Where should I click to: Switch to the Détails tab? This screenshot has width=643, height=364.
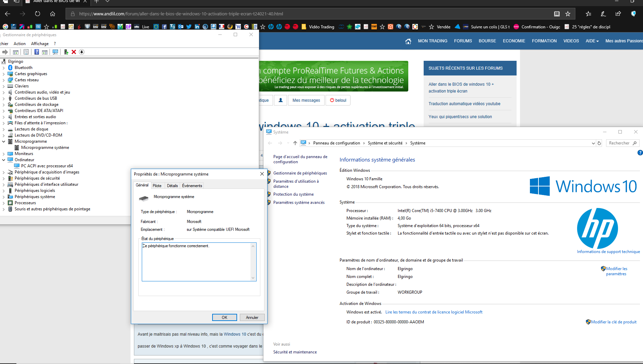pos(173,186)
